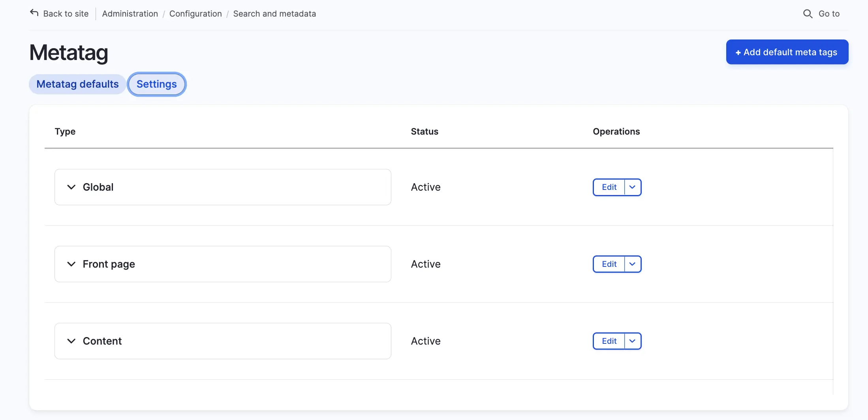
Task: Expand the Content row chevron
Action: pyautogui.click(x=71, y=341)
